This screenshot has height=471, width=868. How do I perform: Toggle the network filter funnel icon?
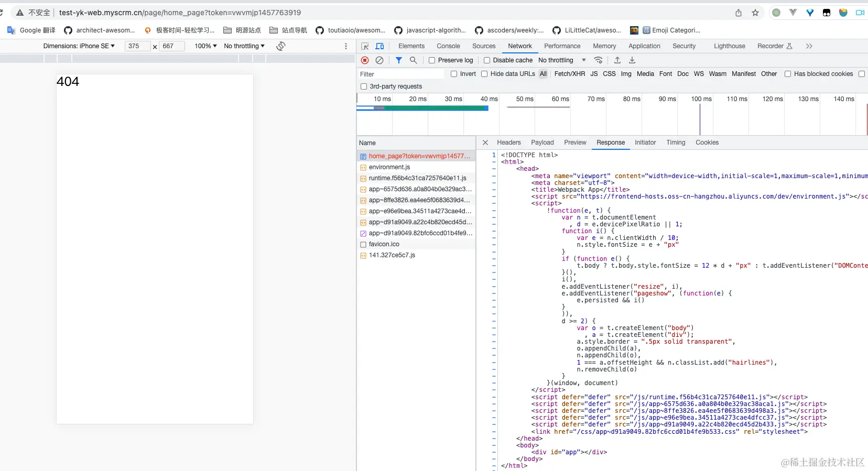click(x=399, y=60)
